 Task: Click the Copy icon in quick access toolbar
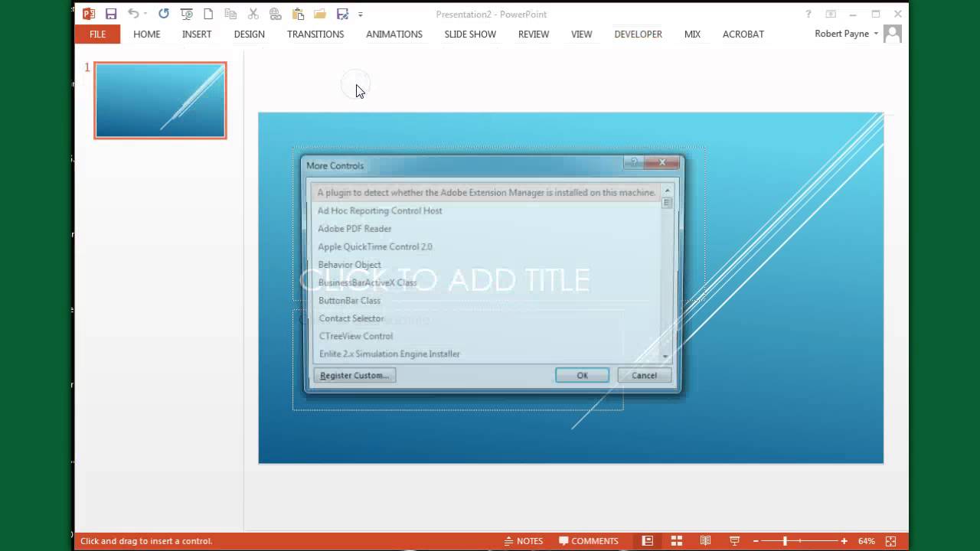(x=230, y=14)
